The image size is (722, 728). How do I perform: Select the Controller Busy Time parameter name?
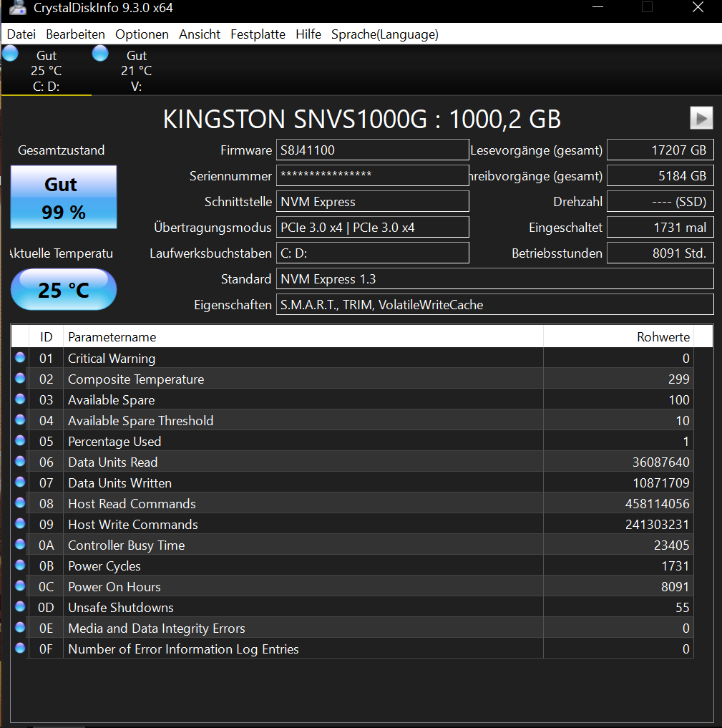click(x=126, y=545)
